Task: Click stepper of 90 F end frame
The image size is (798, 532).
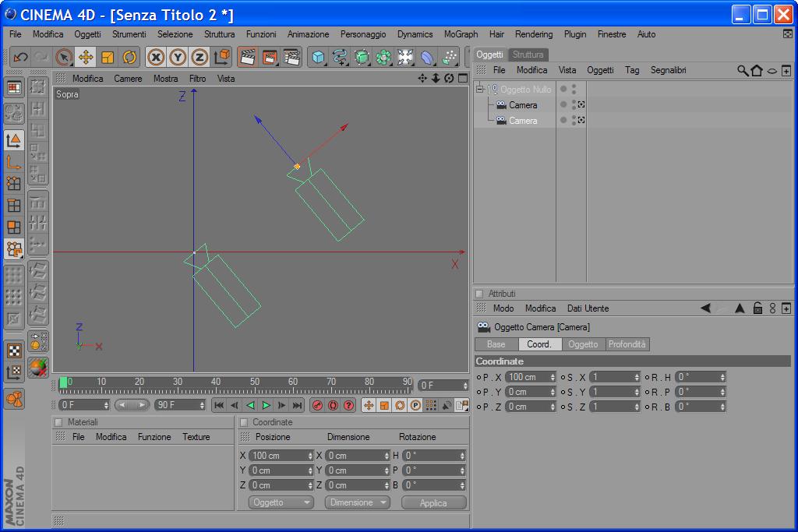Action: 202,405
